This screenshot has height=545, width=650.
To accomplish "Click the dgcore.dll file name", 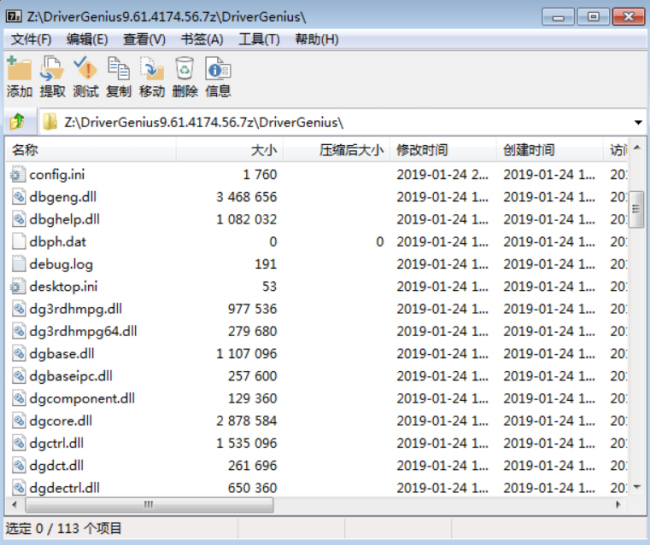I will (61, 421).
